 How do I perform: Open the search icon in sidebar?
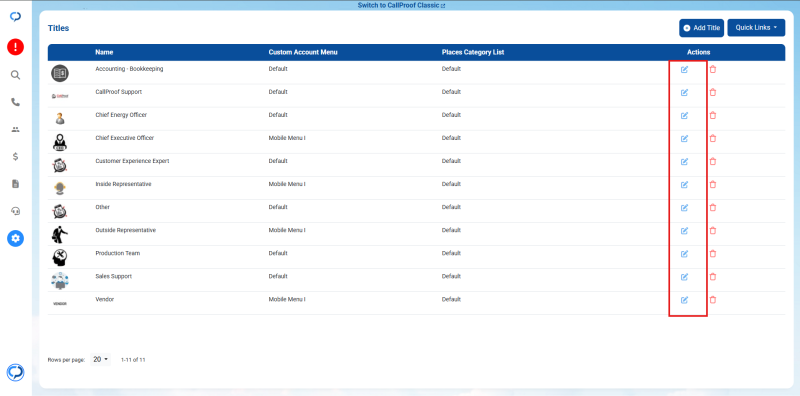coord(15,75)
